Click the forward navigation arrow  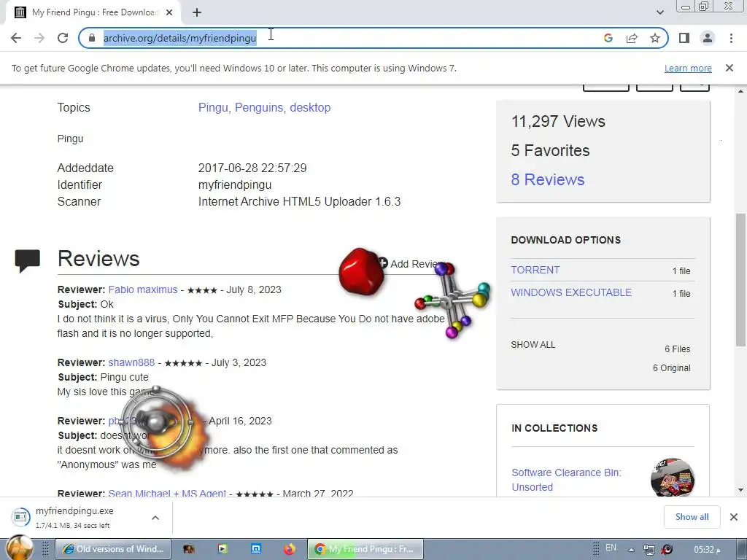39,38
